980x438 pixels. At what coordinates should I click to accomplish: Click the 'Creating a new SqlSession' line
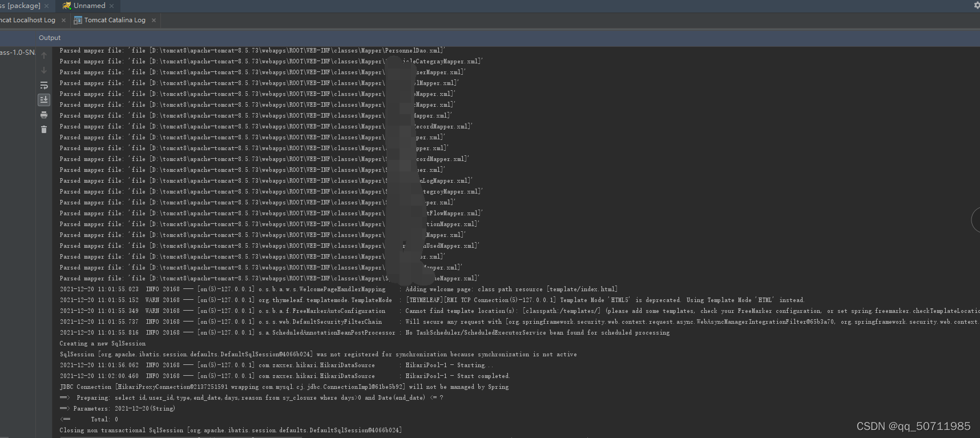[103, 343]
